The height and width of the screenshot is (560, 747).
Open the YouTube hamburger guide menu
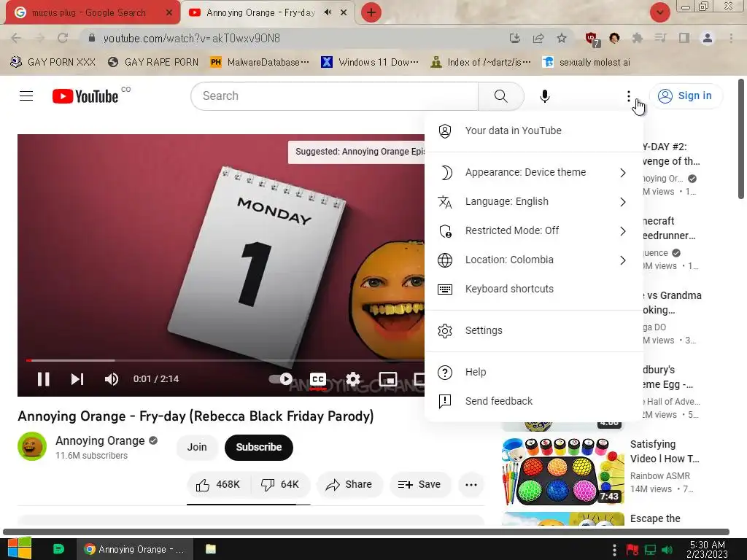[x=26, y=96]
